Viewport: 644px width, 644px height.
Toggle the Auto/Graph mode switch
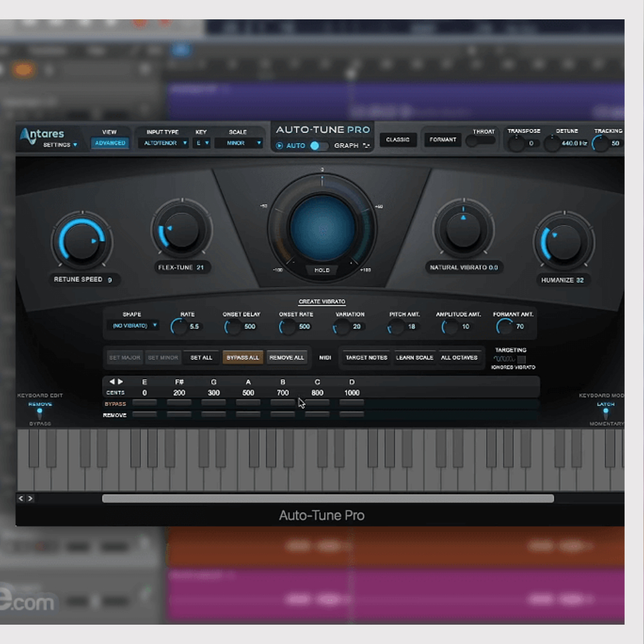point(317,146)
